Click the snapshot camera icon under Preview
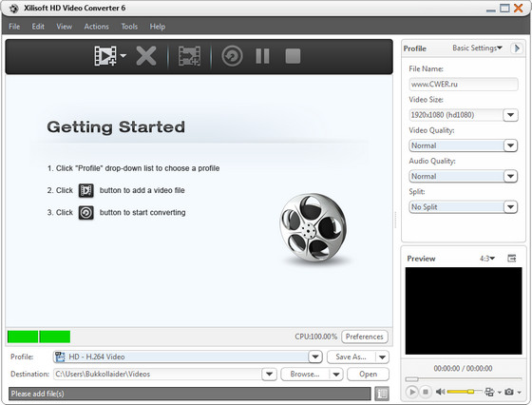This screenshot has width=532, height=405. [509, 392]
